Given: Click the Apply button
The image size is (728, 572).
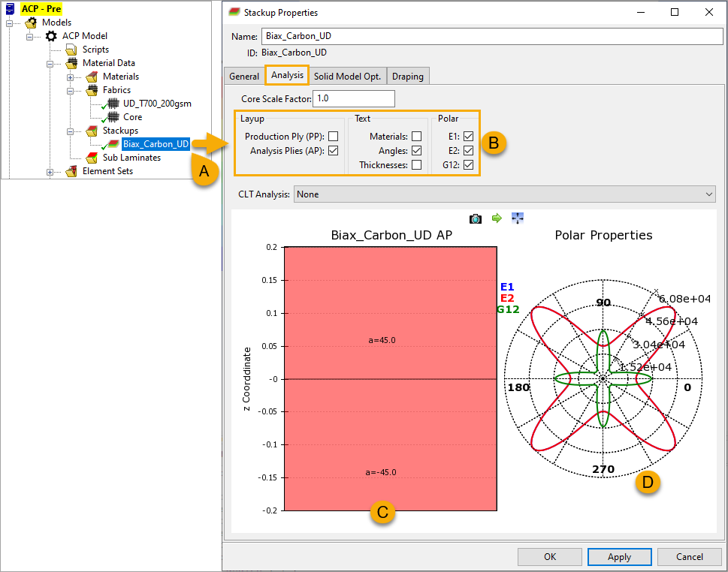Looking at the screenshot, I should (620, 557).
